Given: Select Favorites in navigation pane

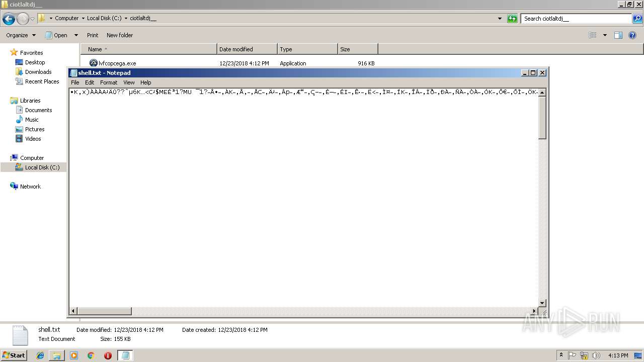Looking at the screenshot, I should [31, 53].
